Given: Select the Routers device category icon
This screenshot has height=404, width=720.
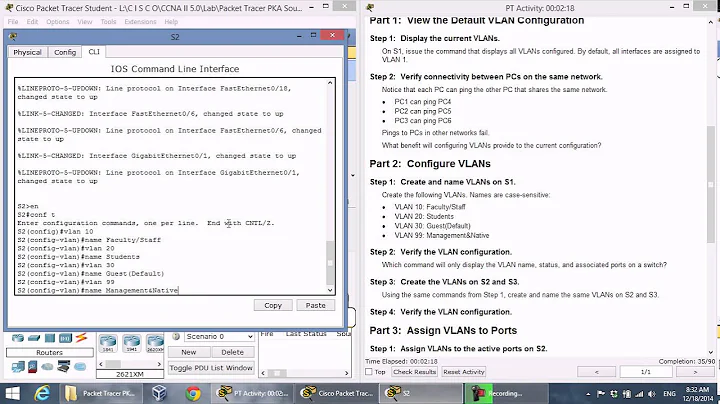Looking at the screenshot, I should (x=18, y=338).
